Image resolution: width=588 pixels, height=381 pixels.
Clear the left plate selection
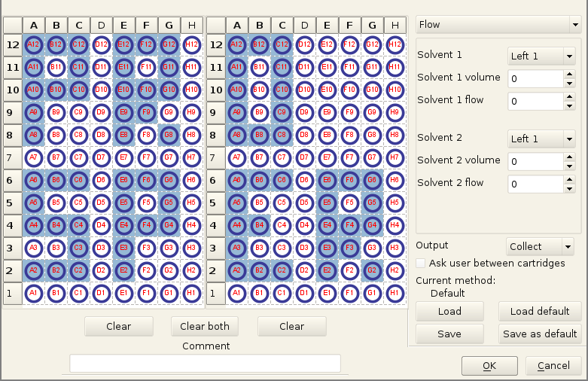tap(119, 326)
